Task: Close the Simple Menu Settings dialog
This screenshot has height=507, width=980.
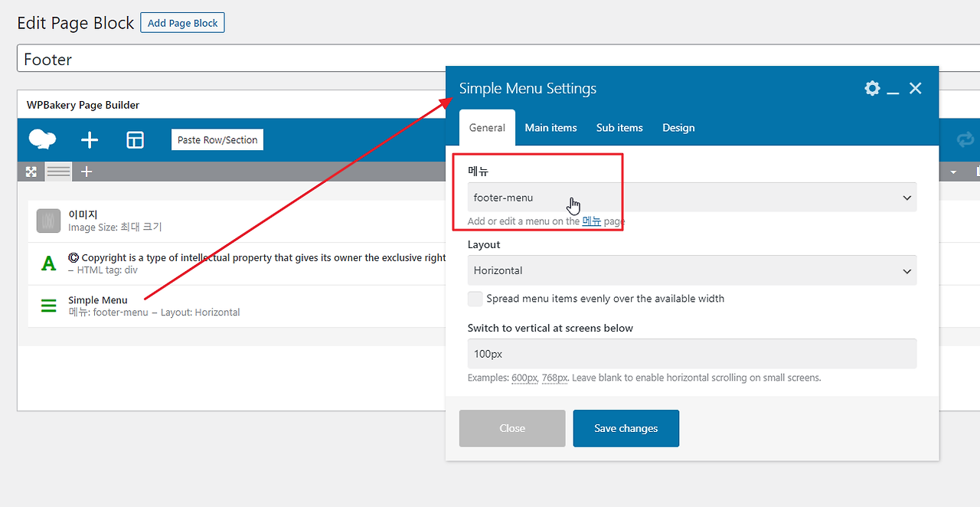Action: 915,88
